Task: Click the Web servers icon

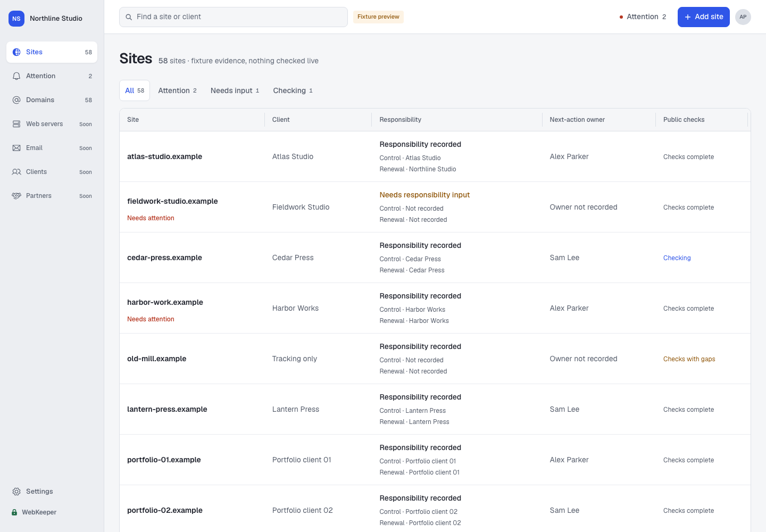Action: click(16, 124)
